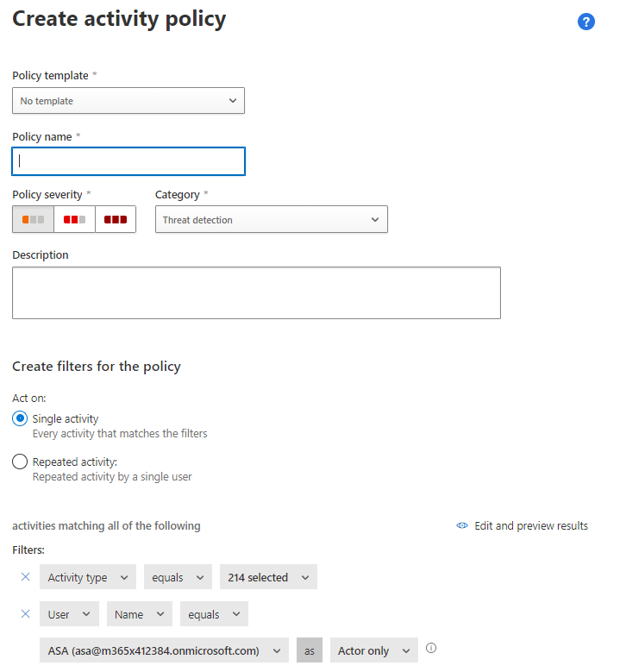Expand the Category Threat detection dropdown
620x672 pixels.
[x=271, y=220]
